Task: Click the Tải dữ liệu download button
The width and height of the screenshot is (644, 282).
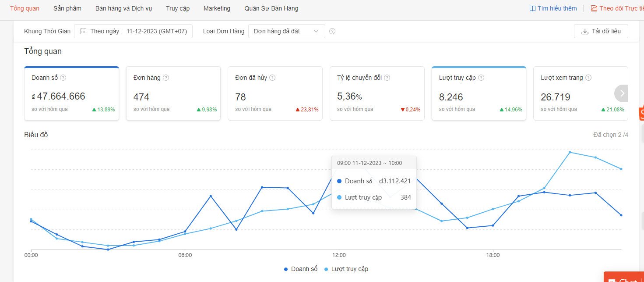Action: [x=601, y=31]
